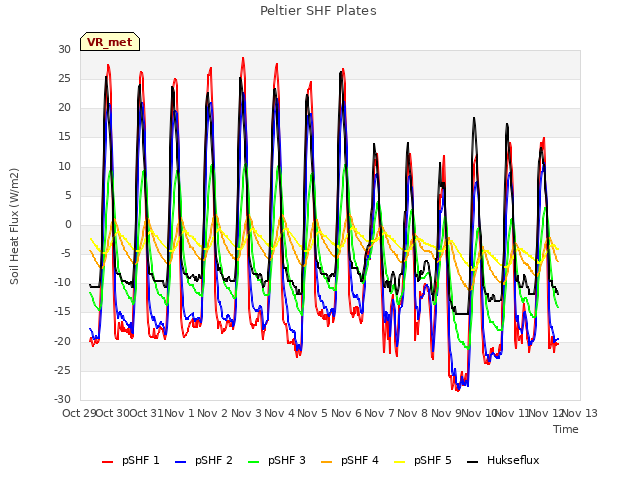640x480 pixels.
Task: Click the Nov 13 x-axis tick label
Action: tap(580, 413)
